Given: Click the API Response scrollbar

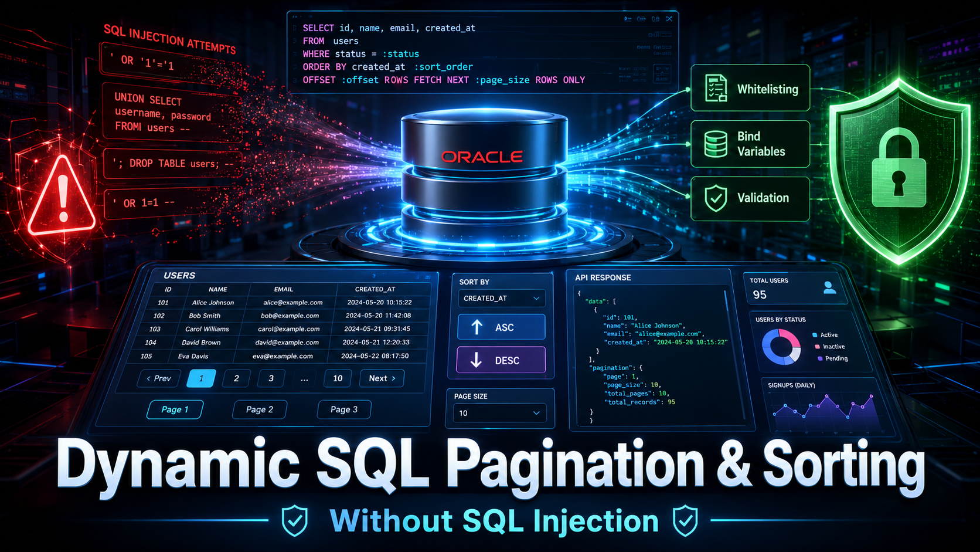Looking at the screenshot, I should [727, 300].
